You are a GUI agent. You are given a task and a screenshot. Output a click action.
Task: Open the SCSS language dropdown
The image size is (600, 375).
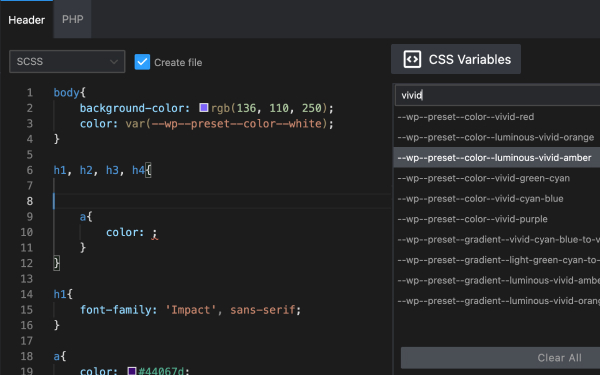click(67, 61)
